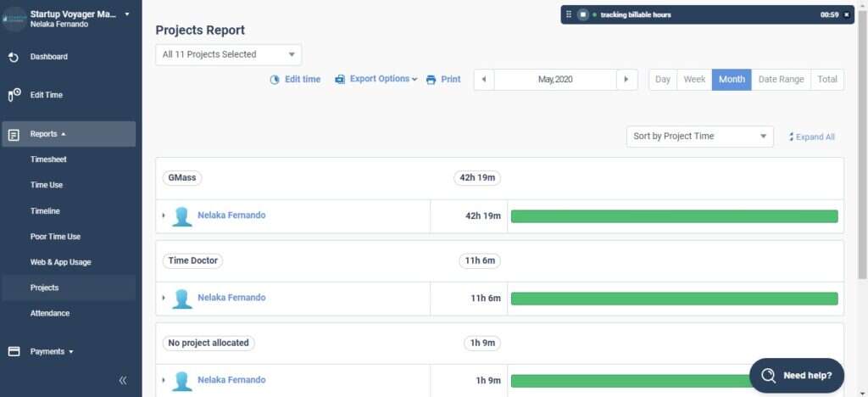Open the Time Use report
Image resolution: width=868 pixels, height=397 pixels.
(47, 185)
